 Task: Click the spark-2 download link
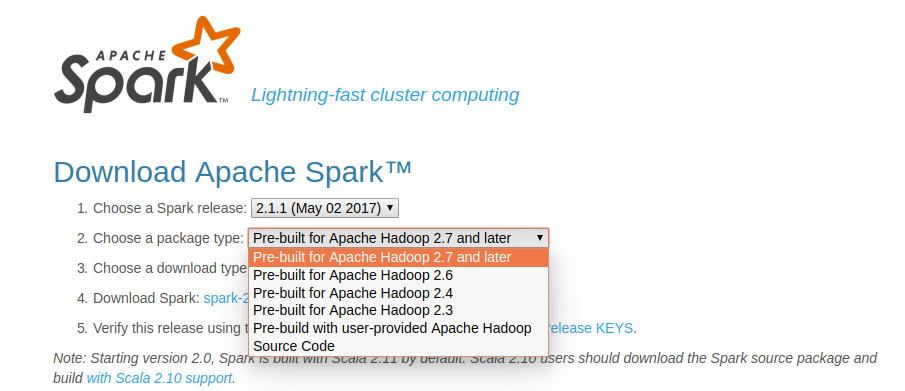tap(226, 298)
